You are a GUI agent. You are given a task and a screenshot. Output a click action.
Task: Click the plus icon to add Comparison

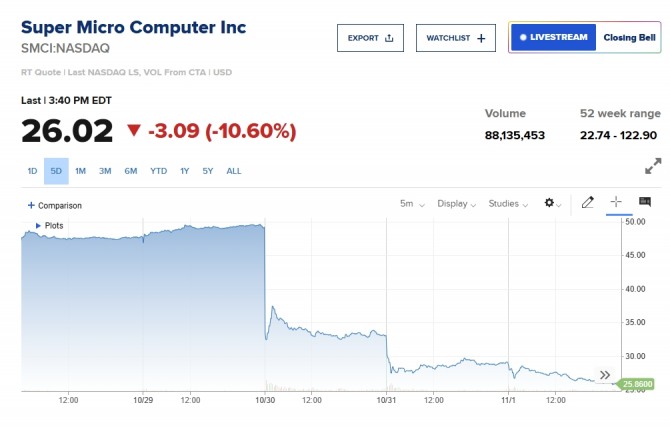tap(31, 205)
